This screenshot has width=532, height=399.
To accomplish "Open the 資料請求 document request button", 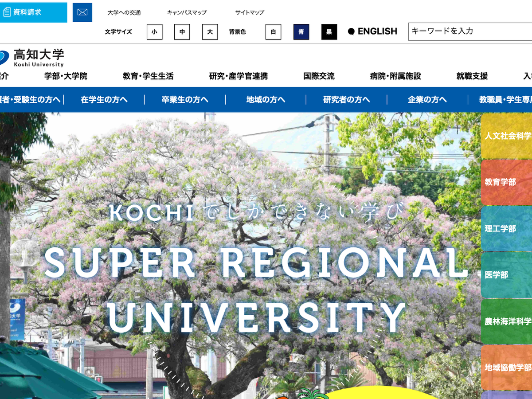I will coord(33,12).
